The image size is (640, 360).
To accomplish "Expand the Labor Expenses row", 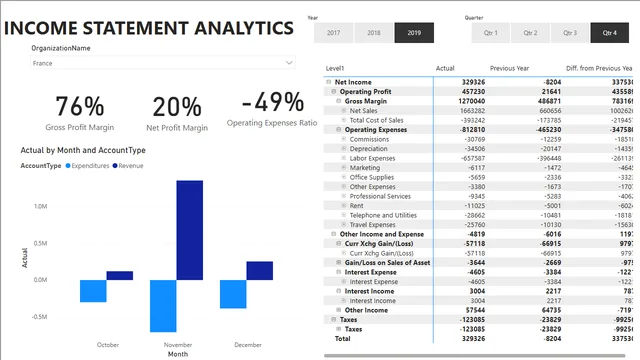I will [x=343, y=158].
